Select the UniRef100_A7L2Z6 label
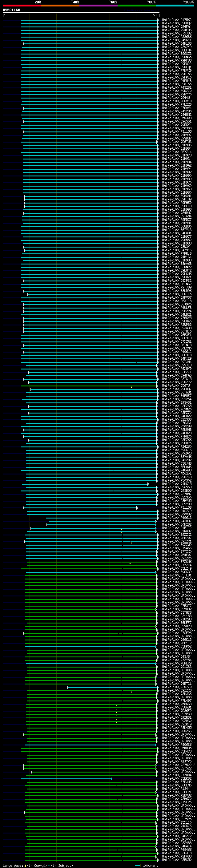Screen dimensions: 197x868 [x=176, y=104]
